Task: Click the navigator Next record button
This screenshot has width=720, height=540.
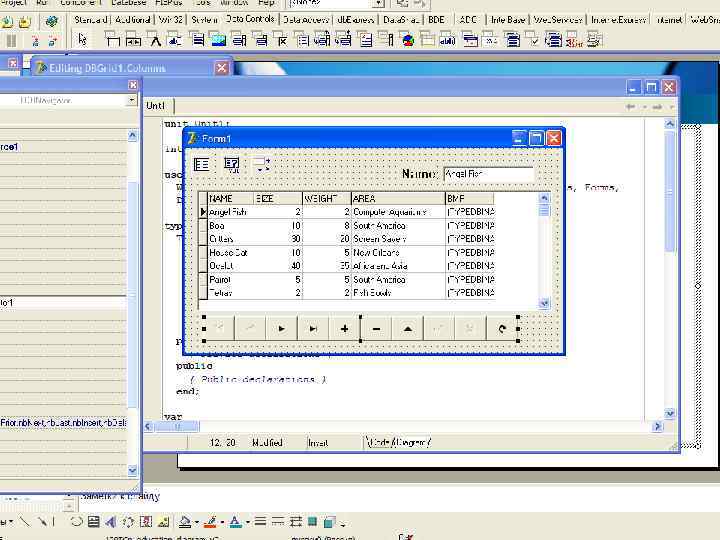Action: (281, 329)
